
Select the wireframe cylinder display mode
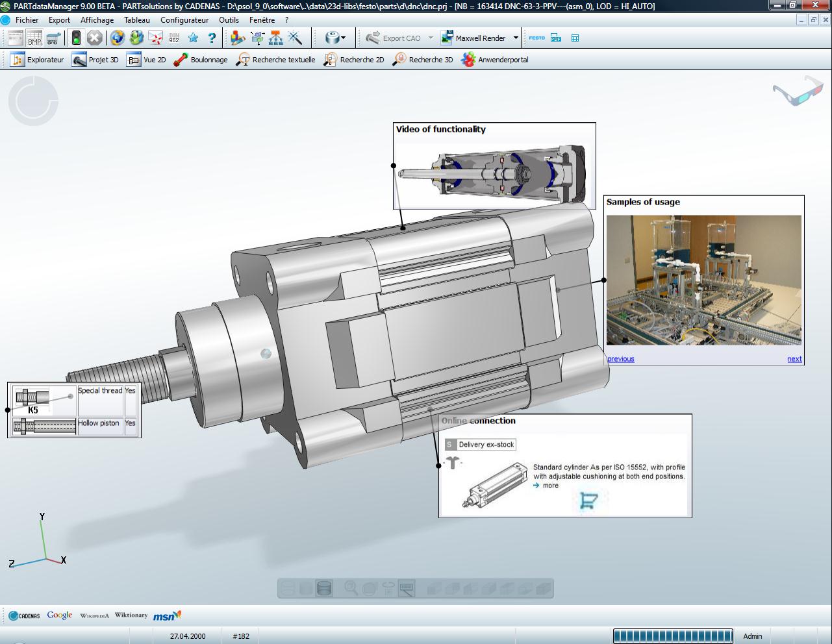287,588
